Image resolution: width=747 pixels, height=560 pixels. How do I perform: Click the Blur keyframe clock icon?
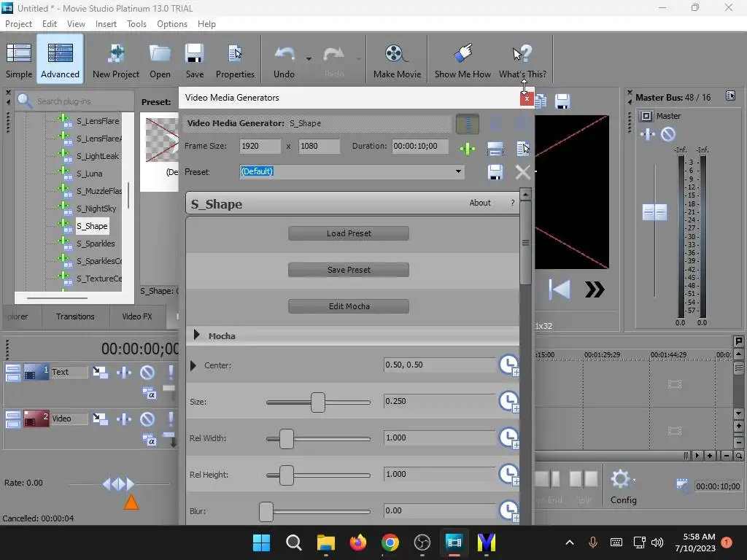(x=508, y=510)
